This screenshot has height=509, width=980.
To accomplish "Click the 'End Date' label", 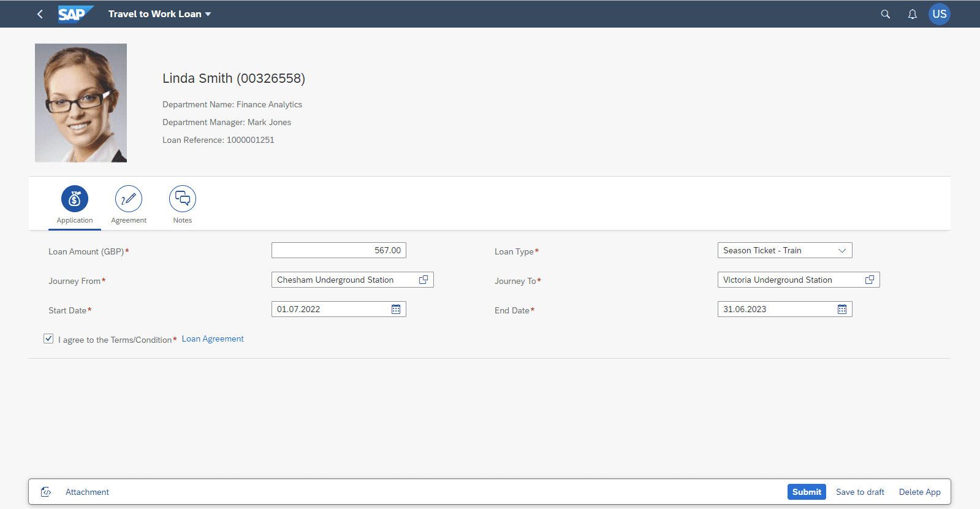I will pos(512,310).
